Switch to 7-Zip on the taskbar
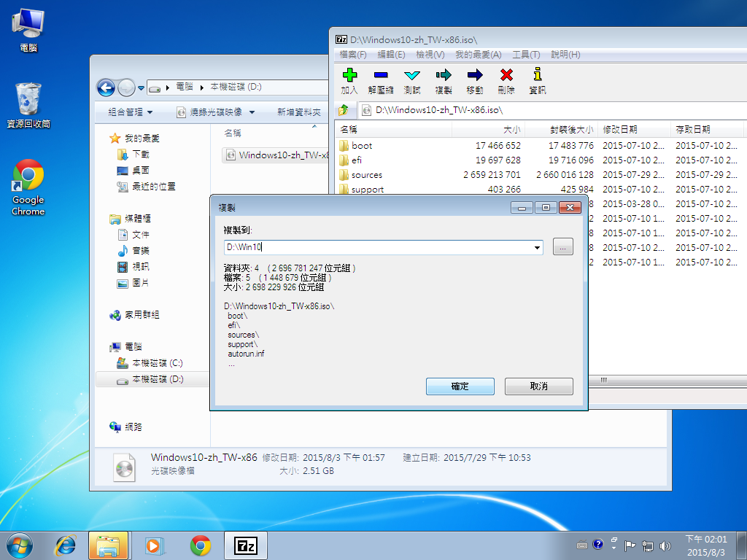 [246, 545]
